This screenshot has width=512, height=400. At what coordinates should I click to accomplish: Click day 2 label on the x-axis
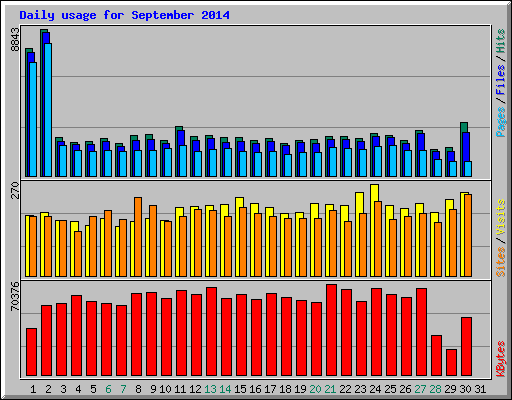tap(48, 389)
